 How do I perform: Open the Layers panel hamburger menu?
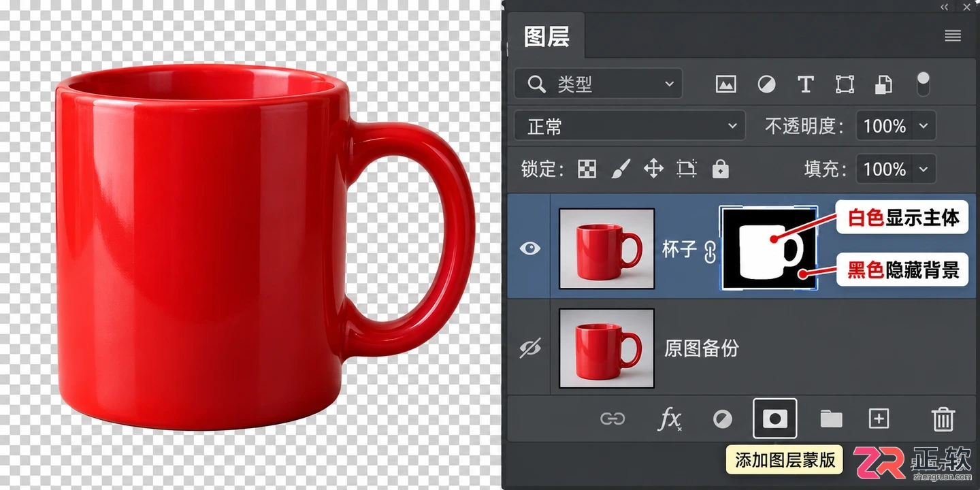(x=953, y=36)
